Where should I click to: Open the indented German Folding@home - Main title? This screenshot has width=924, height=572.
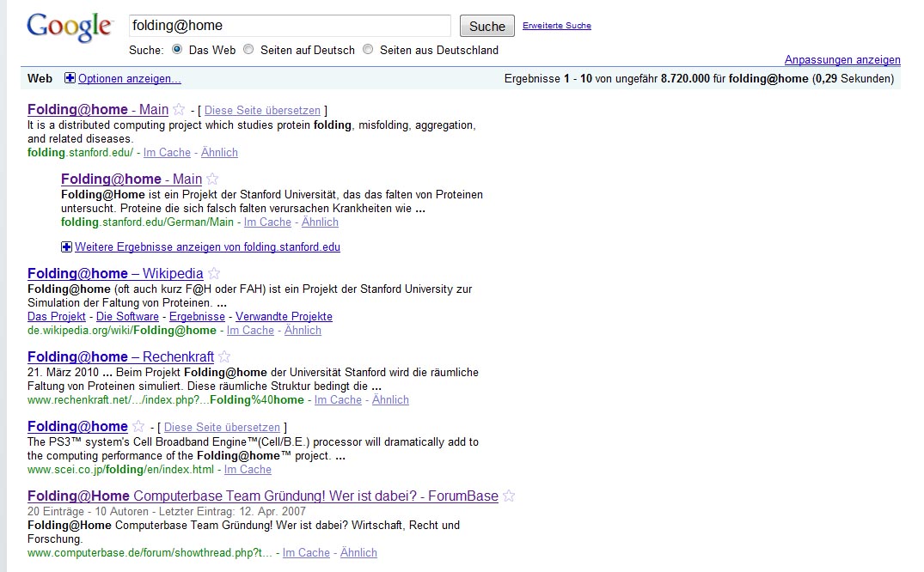(x=132, y=180)
